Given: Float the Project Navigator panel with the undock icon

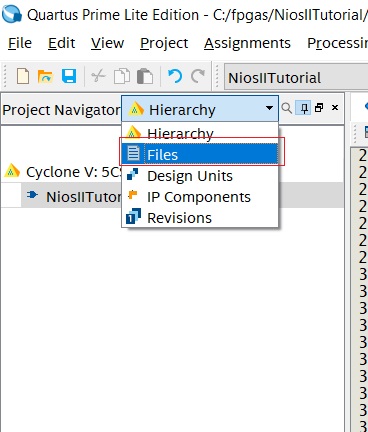Looking at the screenshot, I should point(319,108).
